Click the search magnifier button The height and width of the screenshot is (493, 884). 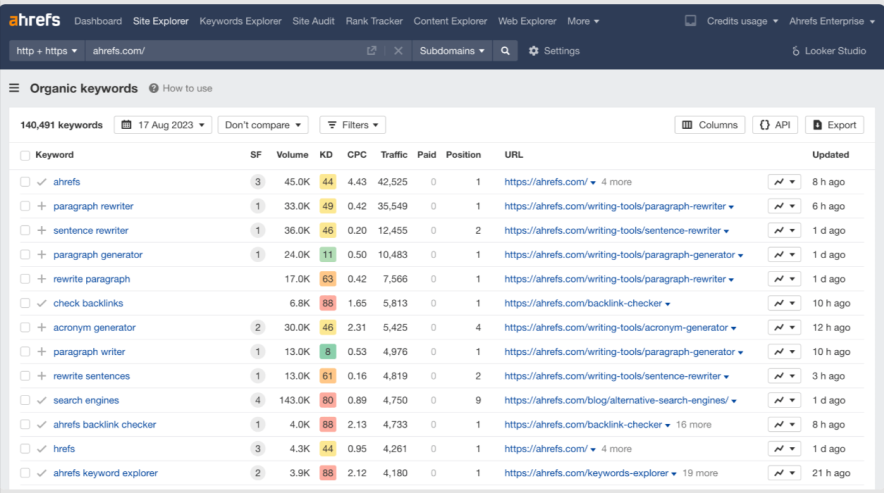point(506,51)
